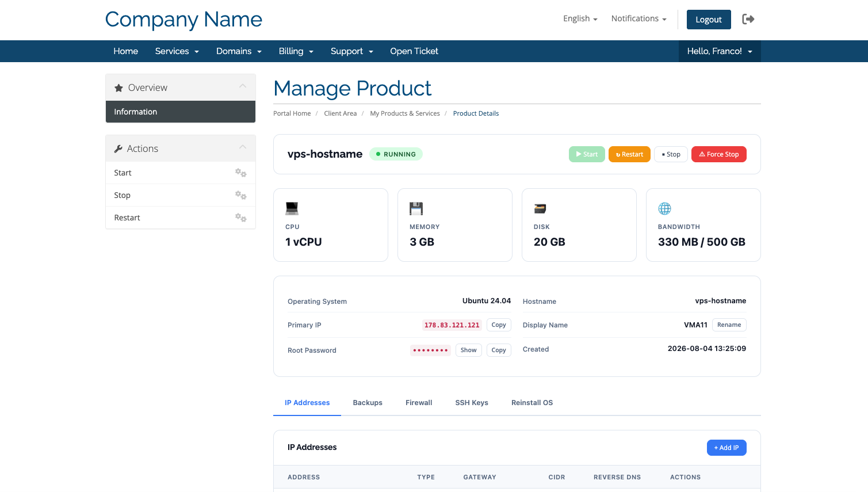This screenshot has height=492, width=868.
Task: Click the red Force Stop button
Action: tap(719, 154)
